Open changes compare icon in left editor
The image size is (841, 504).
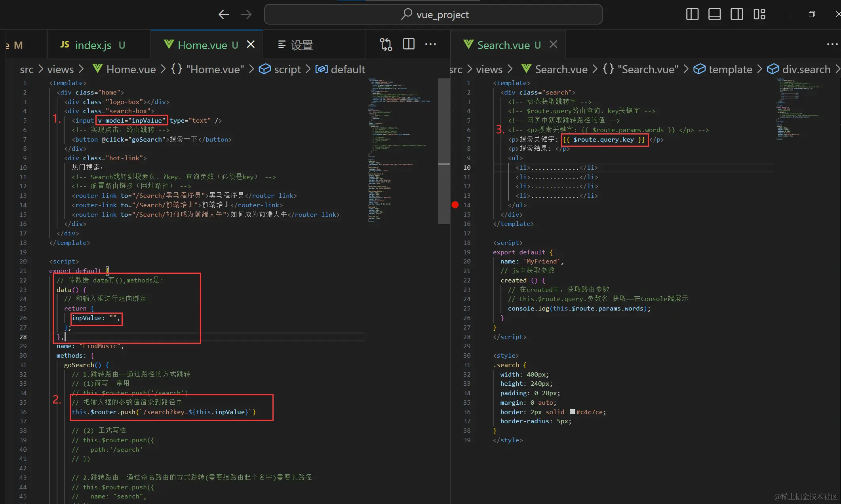click(x=386, y=44)
